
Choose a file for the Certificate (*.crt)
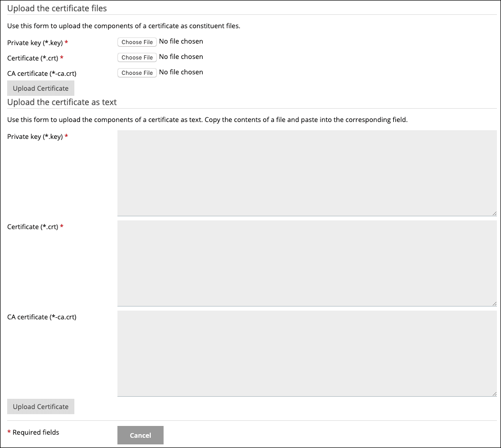(x=137, y=57)
